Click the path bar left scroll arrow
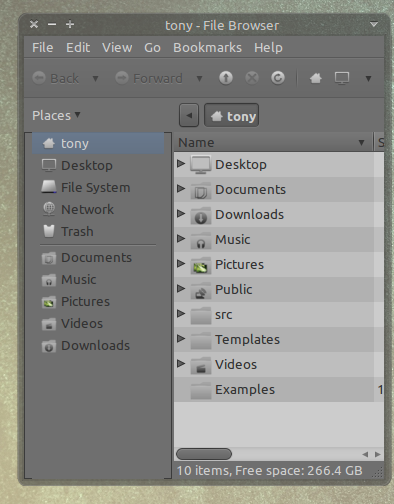394x504 pixels. point(189,115)
